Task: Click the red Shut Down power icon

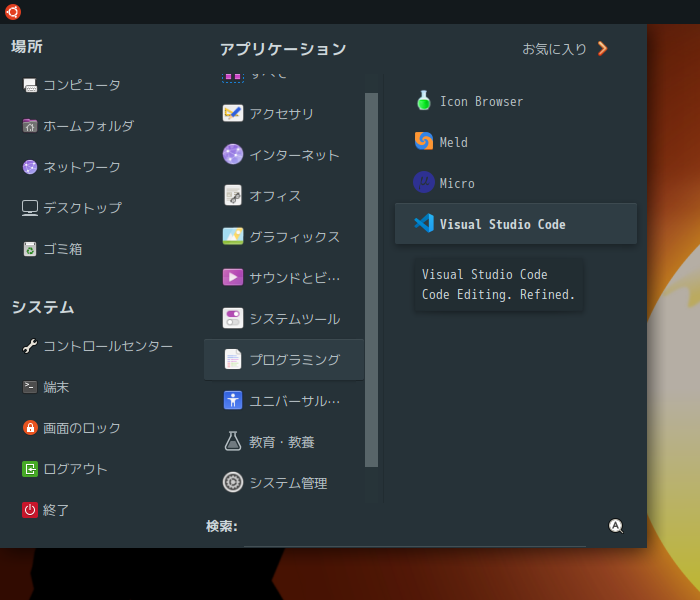Action: (x=30, y=510)
